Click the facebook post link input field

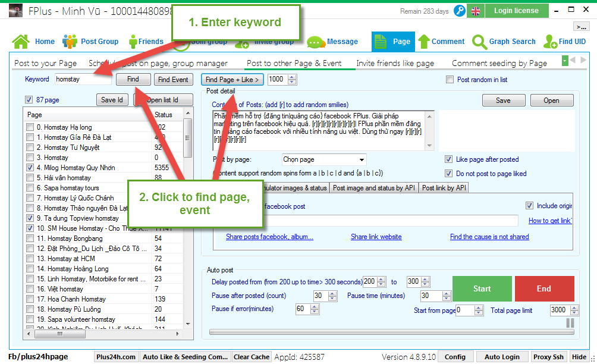pos(391,221)
